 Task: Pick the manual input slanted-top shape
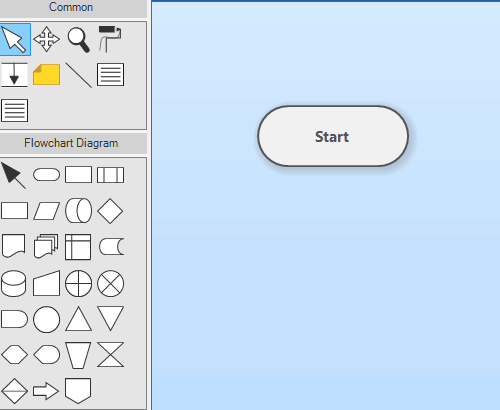click(47, 283)
